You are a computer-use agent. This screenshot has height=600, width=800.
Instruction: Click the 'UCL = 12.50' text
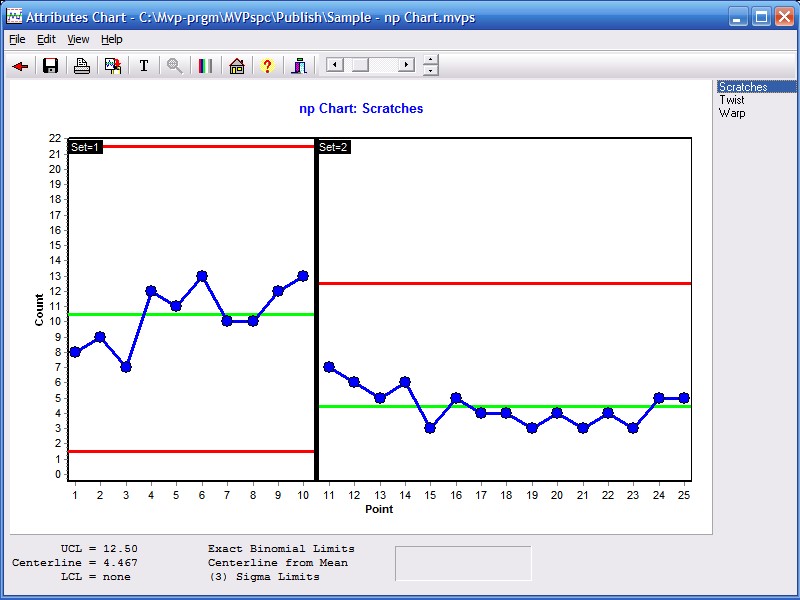[x=99, y=548]
